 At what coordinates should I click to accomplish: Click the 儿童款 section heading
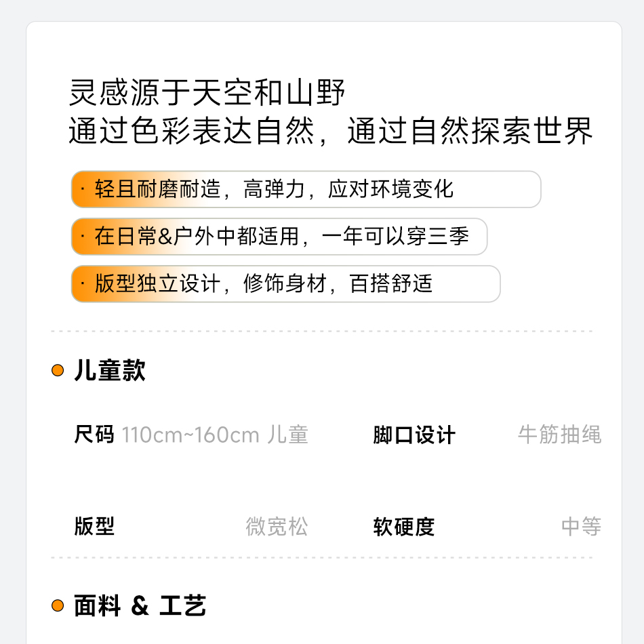click(110, 371)
